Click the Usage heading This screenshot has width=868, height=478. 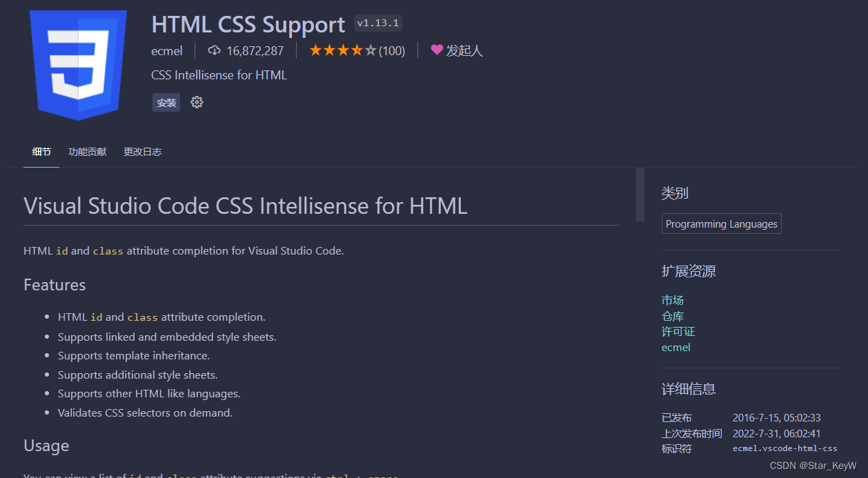coord(46,446)
